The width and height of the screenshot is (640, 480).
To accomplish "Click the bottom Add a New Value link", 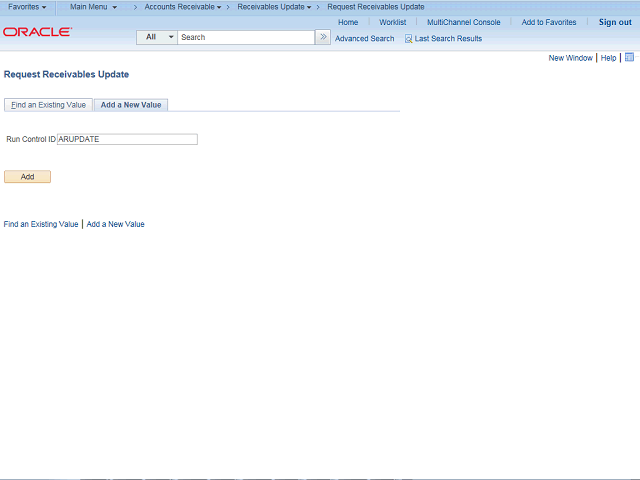I will (x=116, y=224).
